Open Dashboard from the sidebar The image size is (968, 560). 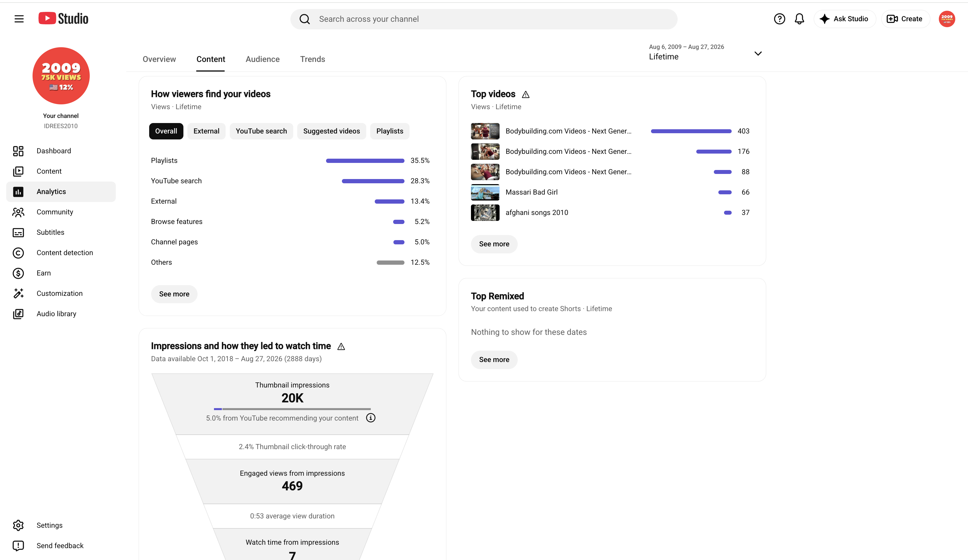coord(61,151)
